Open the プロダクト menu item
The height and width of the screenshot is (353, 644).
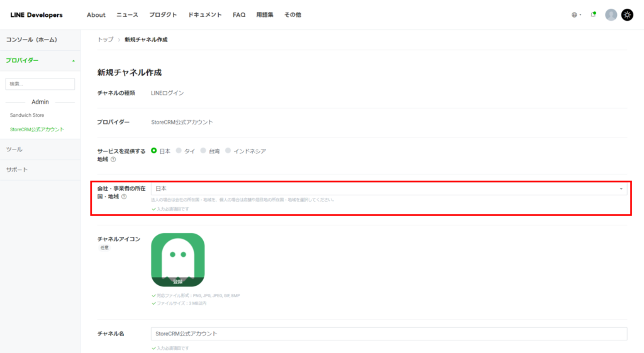click(x=163, y=14)
